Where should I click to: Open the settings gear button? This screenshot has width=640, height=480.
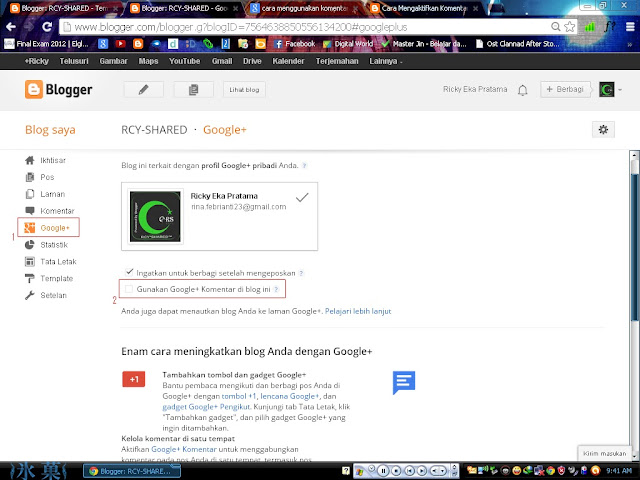click(x=603, y=130)
